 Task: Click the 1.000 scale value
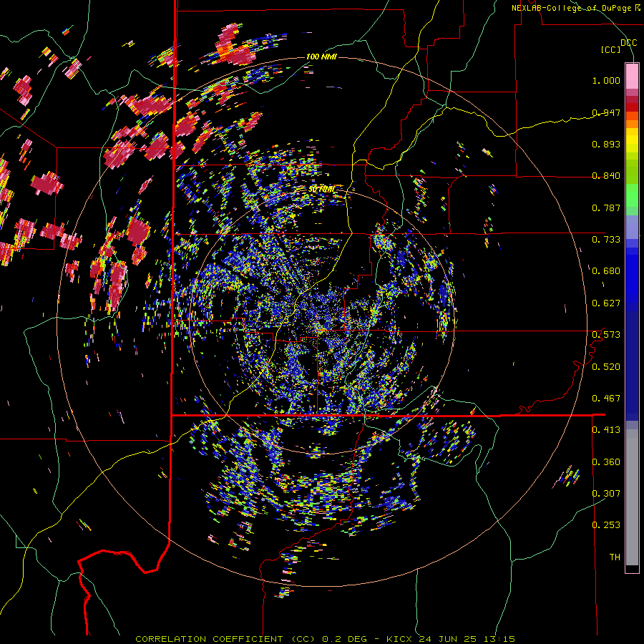(x=606, y=80)
